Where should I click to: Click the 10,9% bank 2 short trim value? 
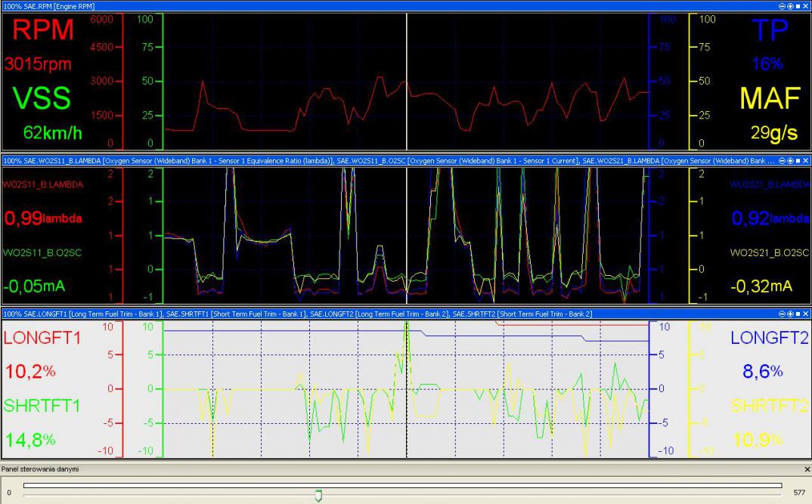[758, 440]
